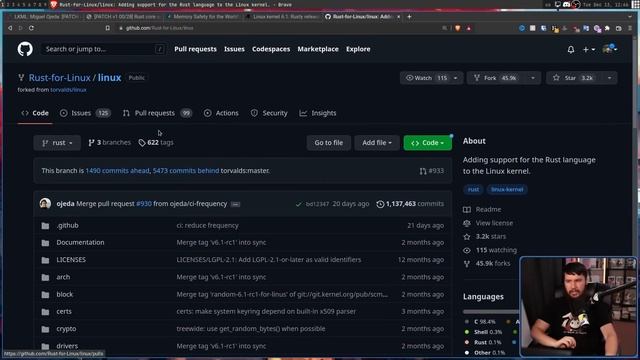Open Explore in top navigation
The height and width of the screenshot is (360, 640).
[358, 49]
